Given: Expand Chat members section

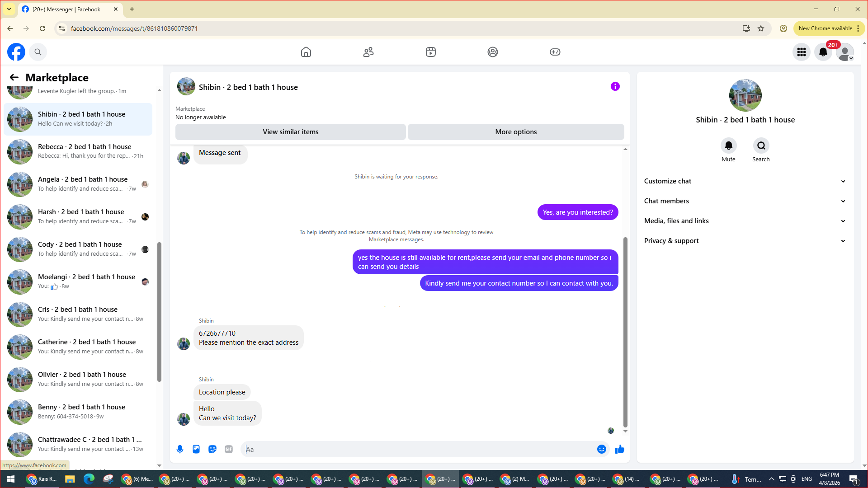Looking at the screenshot, I should pos(745,201).
